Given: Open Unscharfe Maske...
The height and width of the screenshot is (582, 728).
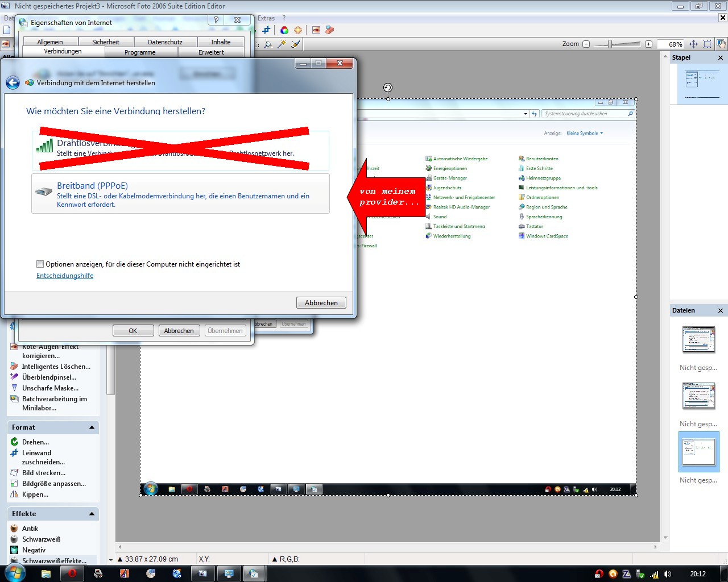Looking at the screenshot, I should (50, 388).
